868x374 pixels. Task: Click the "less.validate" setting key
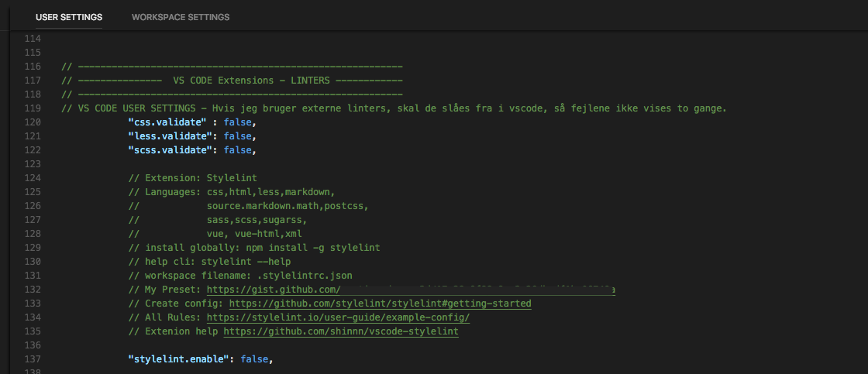point(170,136)
